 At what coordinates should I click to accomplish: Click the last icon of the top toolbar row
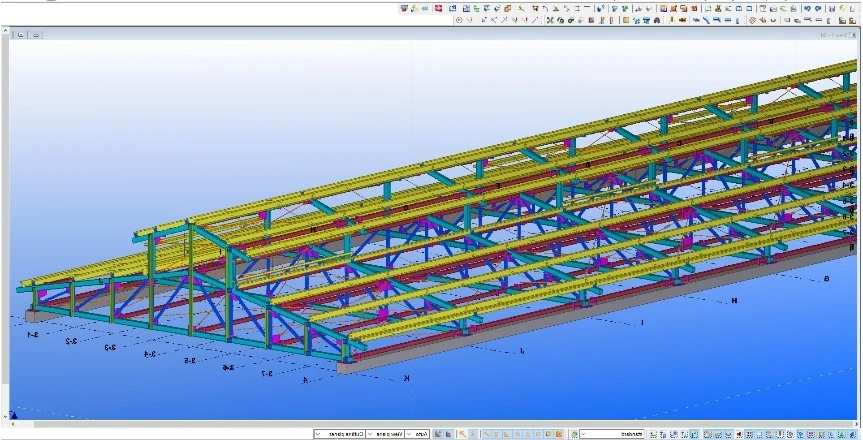click(856, 8)
